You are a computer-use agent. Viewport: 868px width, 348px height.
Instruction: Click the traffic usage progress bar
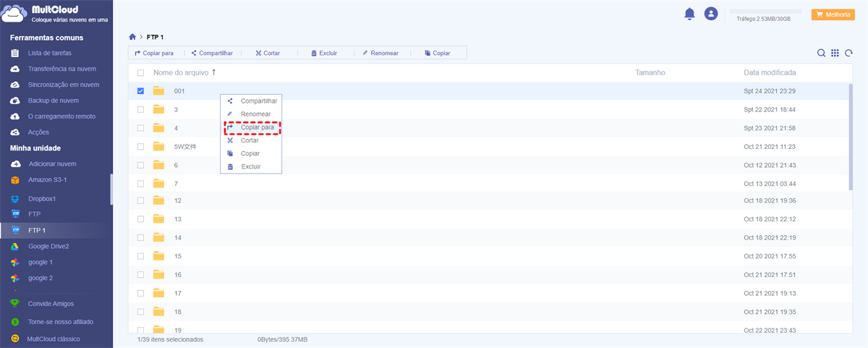coord(765,12)
